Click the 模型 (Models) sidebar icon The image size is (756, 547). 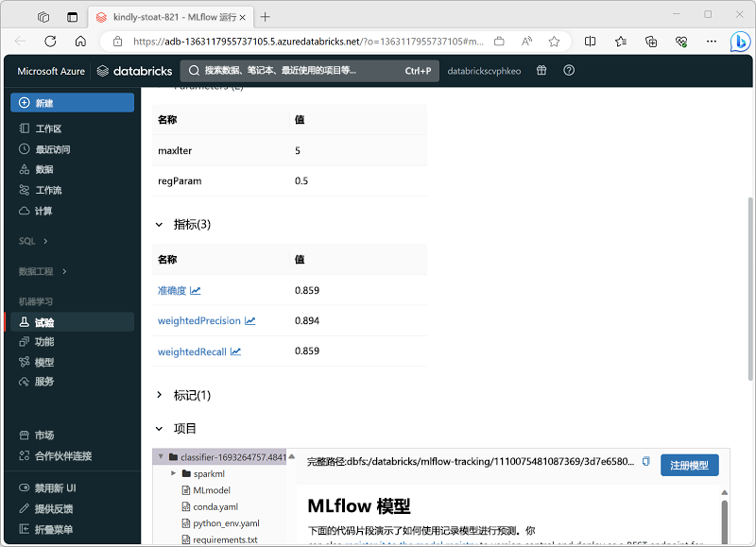click(x=25, y=362)
